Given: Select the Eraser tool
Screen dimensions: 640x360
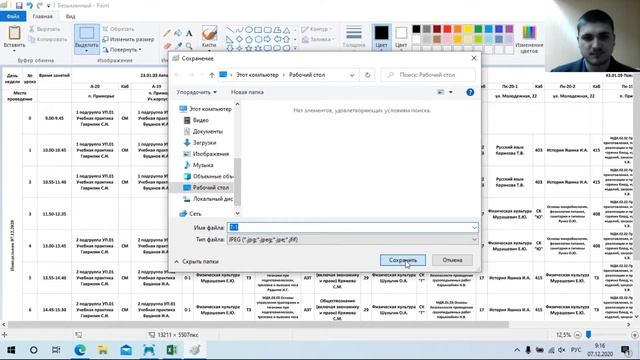Looking at the screenshot, I should point(167,46).
